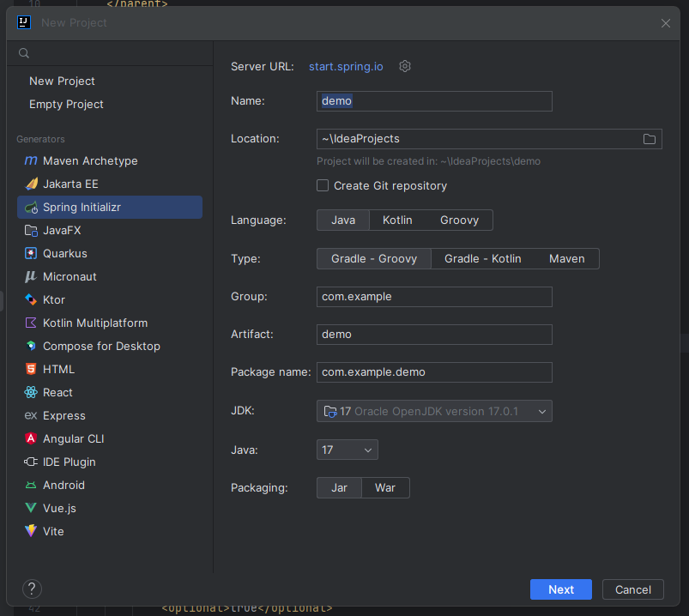Screen dimensions: 689x616
Task: Choose Gradle - Kotlin build type
Action: click(482, 259)
